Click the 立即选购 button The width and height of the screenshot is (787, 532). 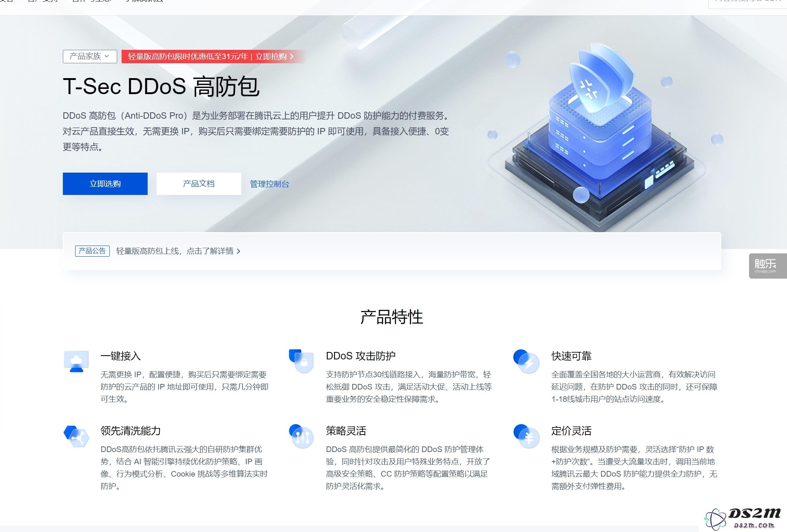[x=105, y=184]
